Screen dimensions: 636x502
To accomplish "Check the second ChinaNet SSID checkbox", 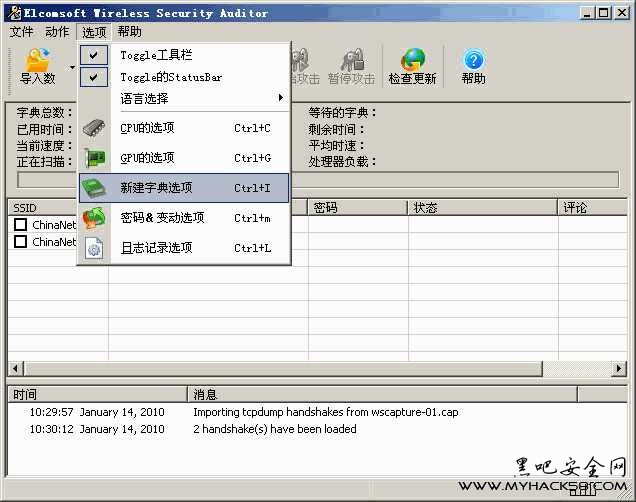I will pyautogui.click(x=20, y=242).
